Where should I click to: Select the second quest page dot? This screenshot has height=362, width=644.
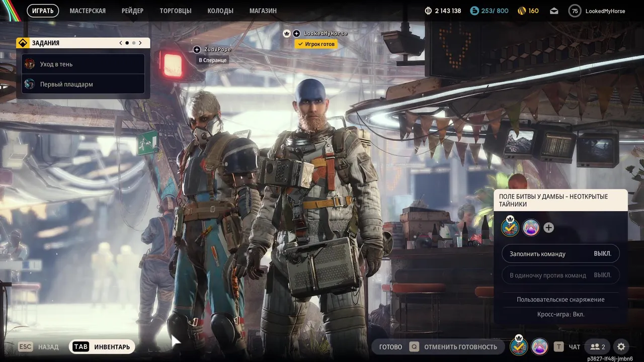click(134, 43)
